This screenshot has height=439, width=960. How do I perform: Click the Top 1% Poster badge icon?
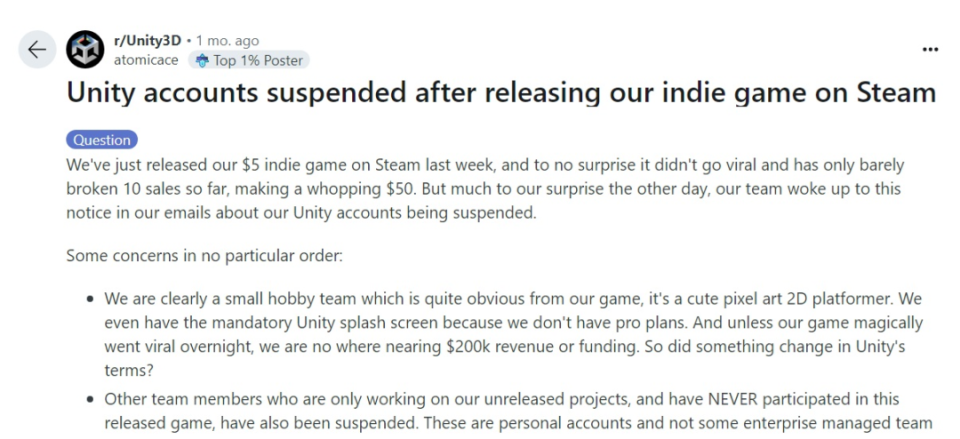coord(201,60)
